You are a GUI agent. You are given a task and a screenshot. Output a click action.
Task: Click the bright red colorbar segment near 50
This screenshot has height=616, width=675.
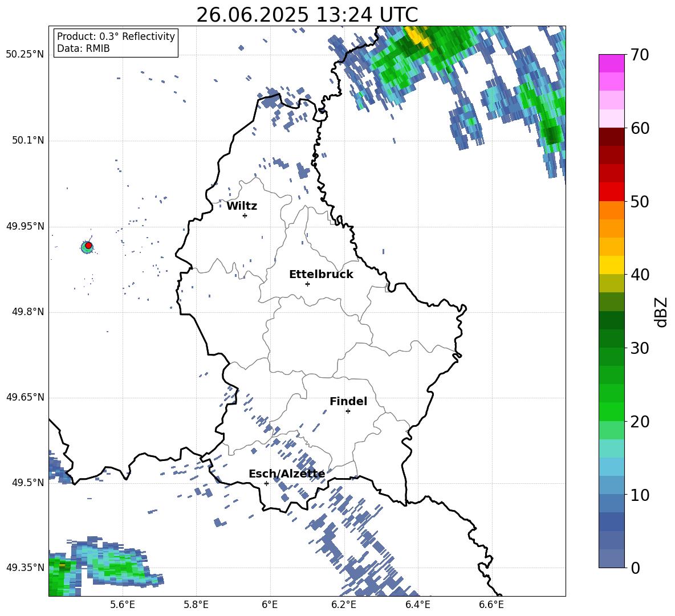(x=611, y=192)
